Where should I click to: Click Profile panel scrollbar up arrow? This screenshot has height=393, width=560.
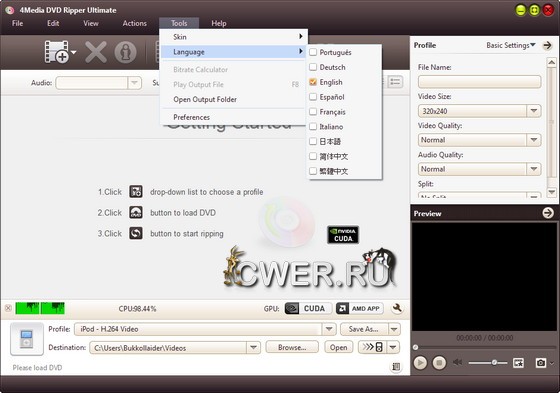click(551, 62)
